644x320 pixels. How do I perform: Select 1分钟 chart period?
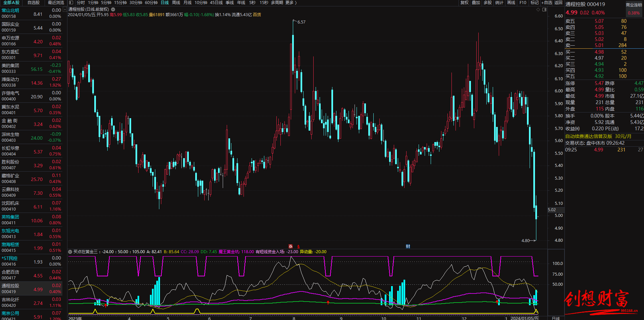pos(93,2)
